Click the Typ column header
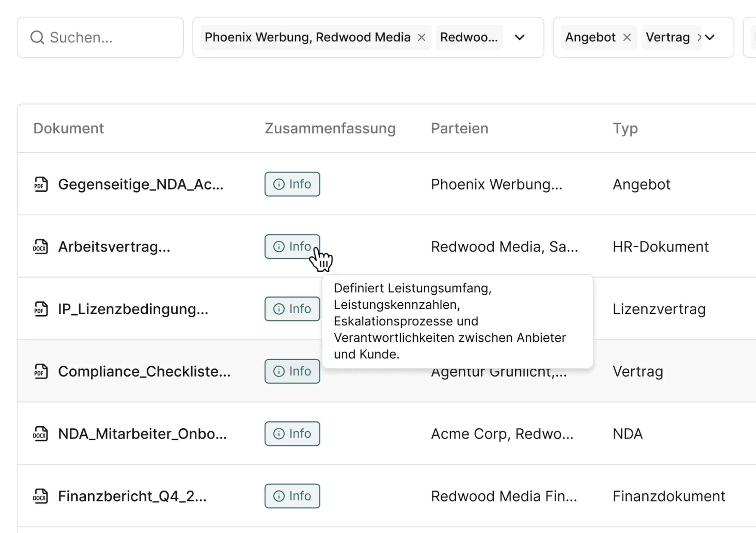 625,128
